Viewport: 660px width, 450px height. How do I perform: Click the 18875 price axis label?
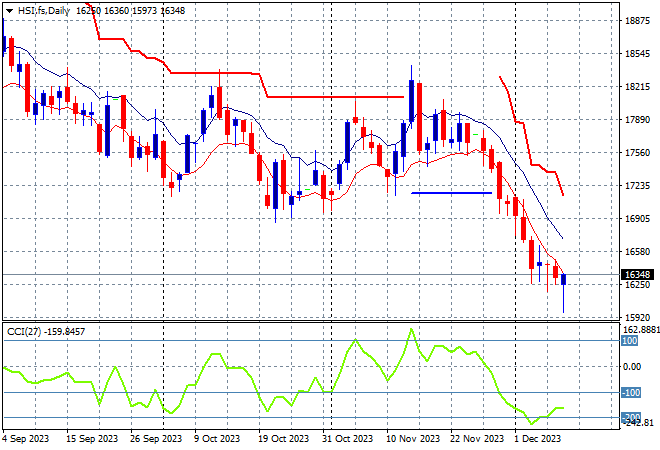tap(636, 21)
